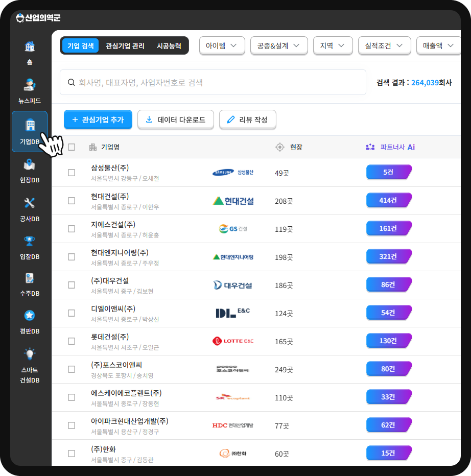Click the 현장 column target icon

(279, 147)
